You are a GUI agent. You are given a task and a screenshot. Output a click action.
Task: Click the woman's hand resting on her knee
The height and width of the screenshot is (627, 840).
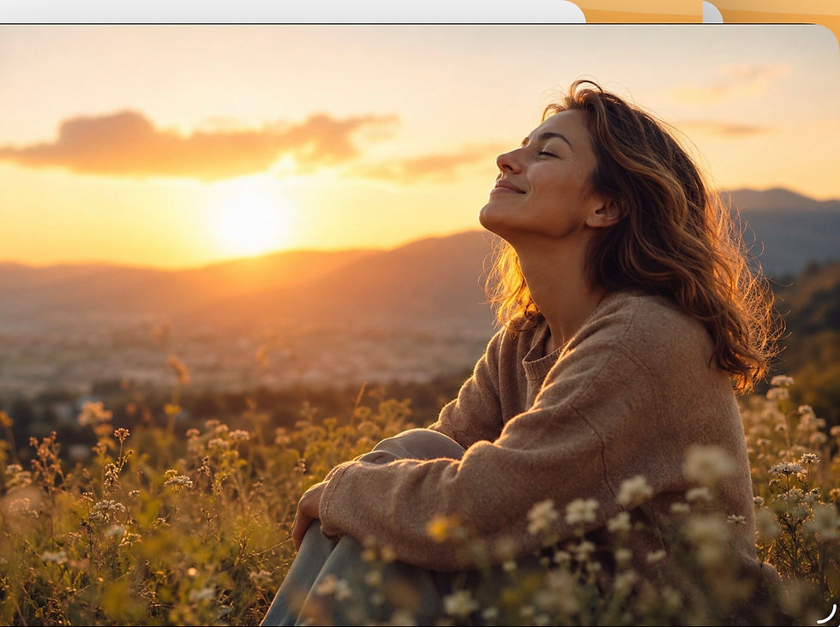click(x=308, y=513)
